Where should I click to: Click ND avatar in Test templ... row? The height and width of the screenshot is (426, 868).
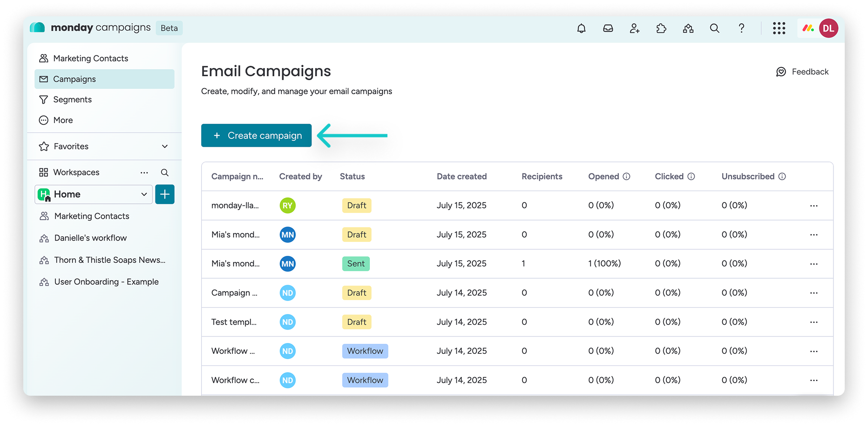287,322
